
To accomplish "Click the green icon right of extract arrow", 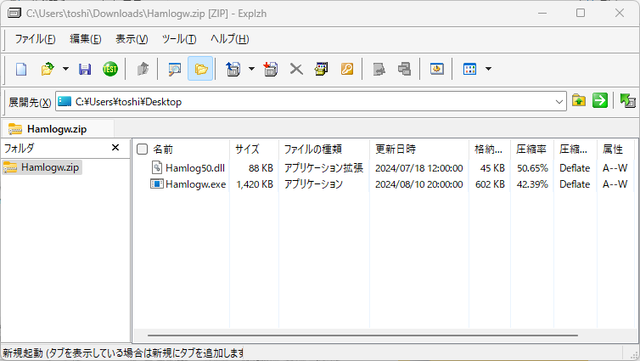I will pyautogui.click(x=628, y=100).
